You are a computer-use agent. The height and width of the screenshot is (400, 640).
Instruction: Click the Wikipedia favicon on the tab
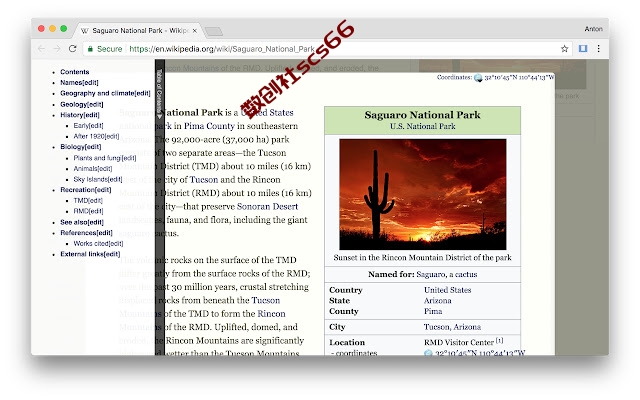pos(84,31)
